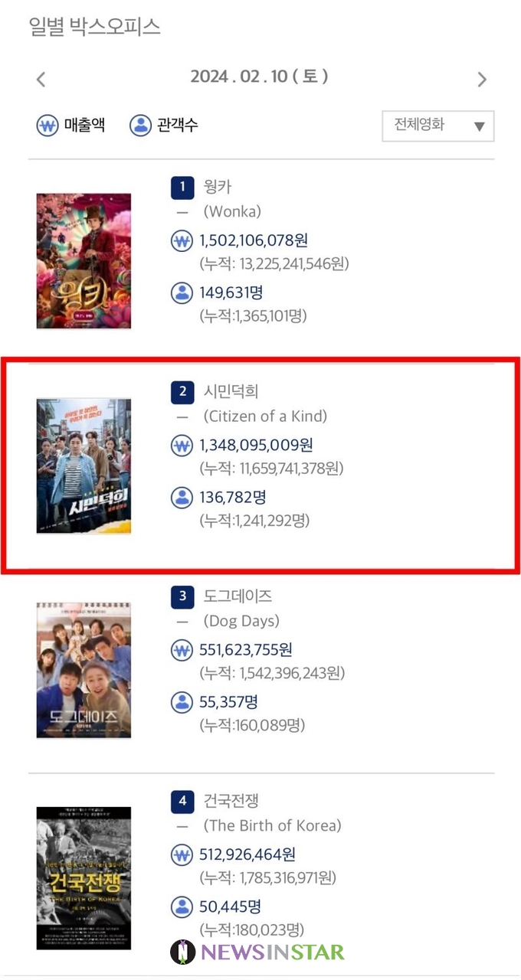Click the won icon beside 1,348,095,009원
The height and width of the screenshot is (980, 521).
tap(182, 446)
